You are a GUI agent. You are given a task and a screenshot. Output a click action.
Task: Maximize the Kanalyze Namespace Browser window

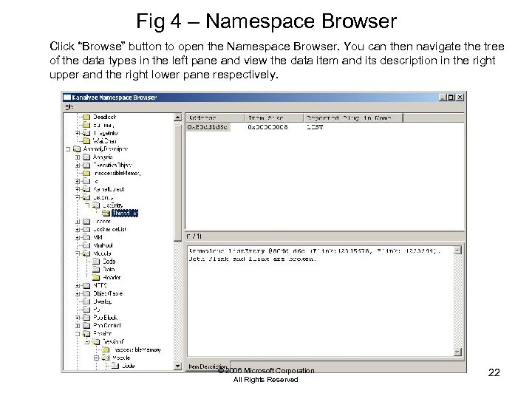451,98
